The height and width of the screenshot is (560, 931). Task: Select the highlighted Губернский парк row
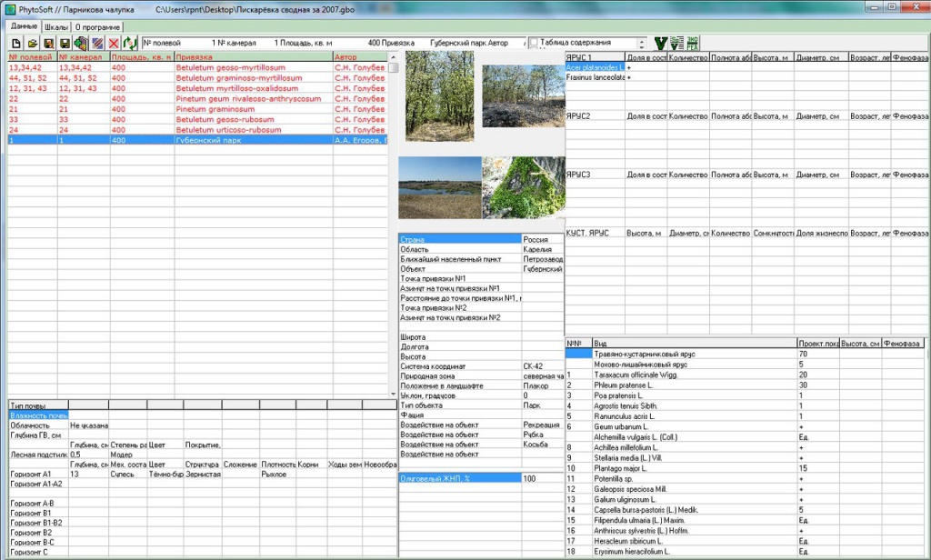pos(197,140)
